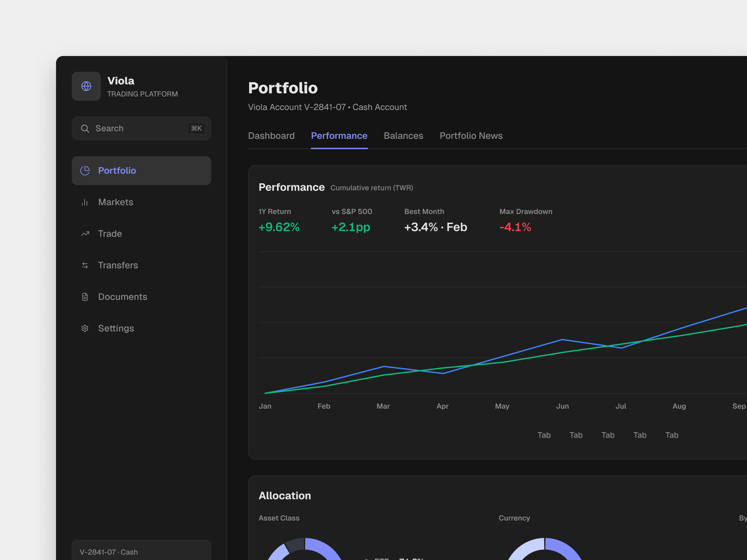Click the Documents file icon

pos(85,297)
